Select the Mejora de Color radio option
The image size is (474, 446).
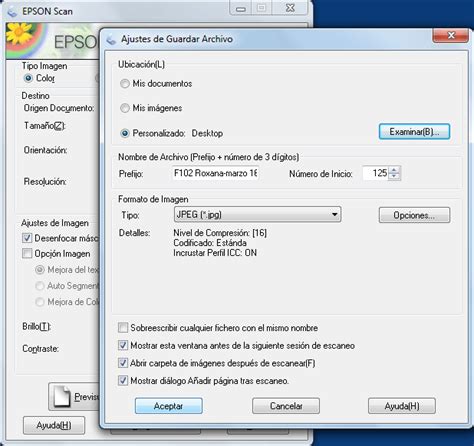click(x=40, y=302)
